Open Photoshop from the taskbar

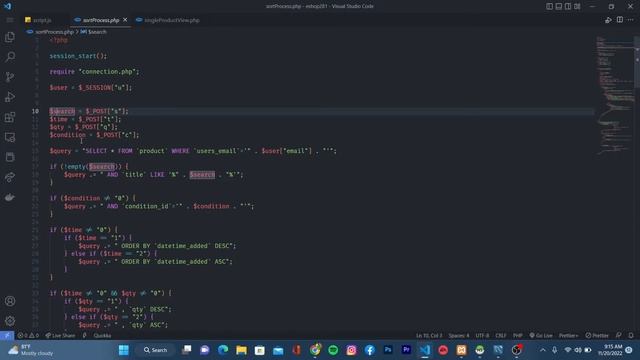pyautogui.click(x=388, y=350)
